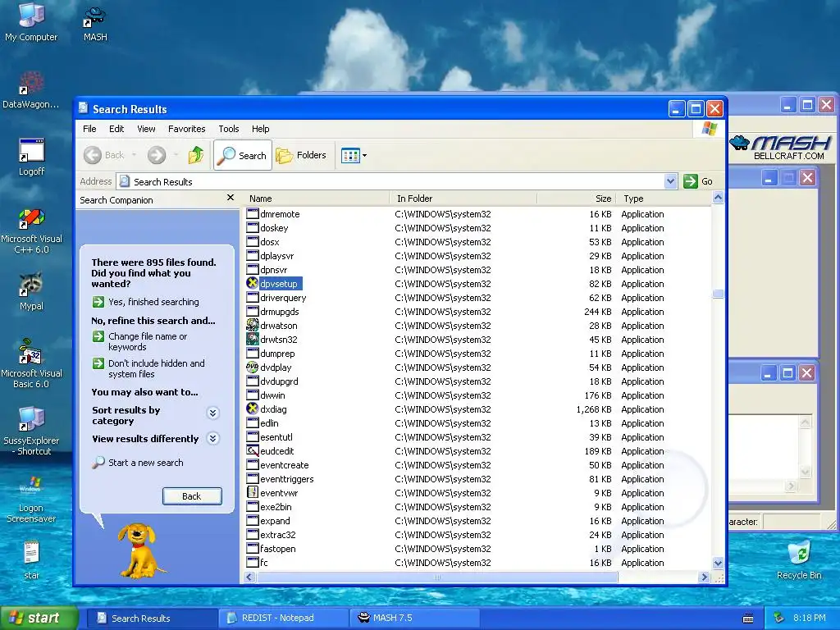Click the vertical scrollbar up arrow

click(718, 198)
